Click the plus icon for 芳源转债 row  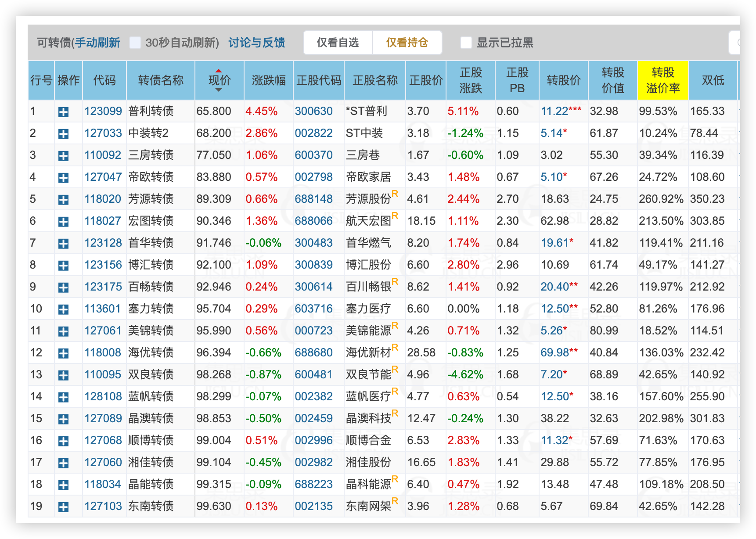click(63, 200)
